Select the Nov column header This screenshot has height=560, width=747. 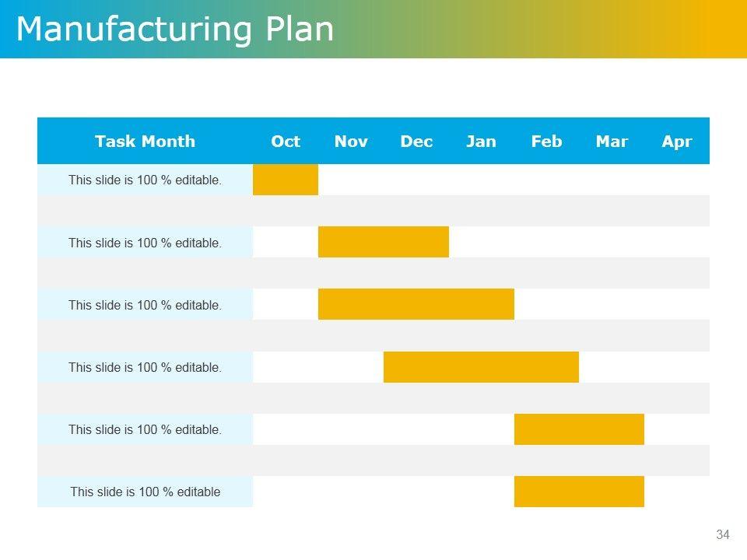tap(351, 141)
